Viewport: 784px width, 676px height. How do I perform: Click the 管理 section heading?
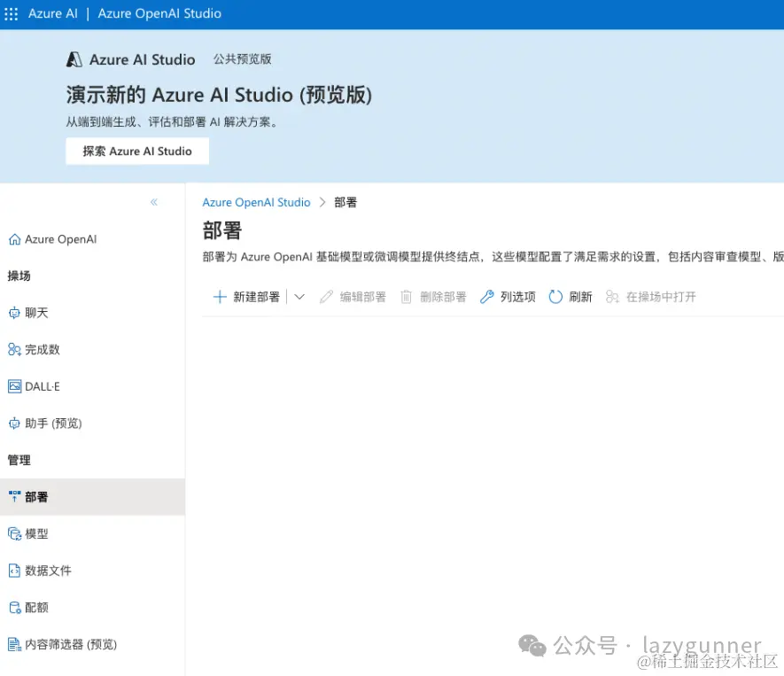click(x=19, y=460)
